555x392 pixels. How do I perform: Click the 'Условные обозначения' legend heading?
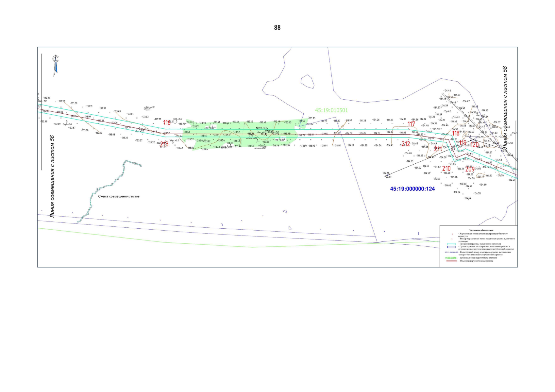tap(481, 230)
